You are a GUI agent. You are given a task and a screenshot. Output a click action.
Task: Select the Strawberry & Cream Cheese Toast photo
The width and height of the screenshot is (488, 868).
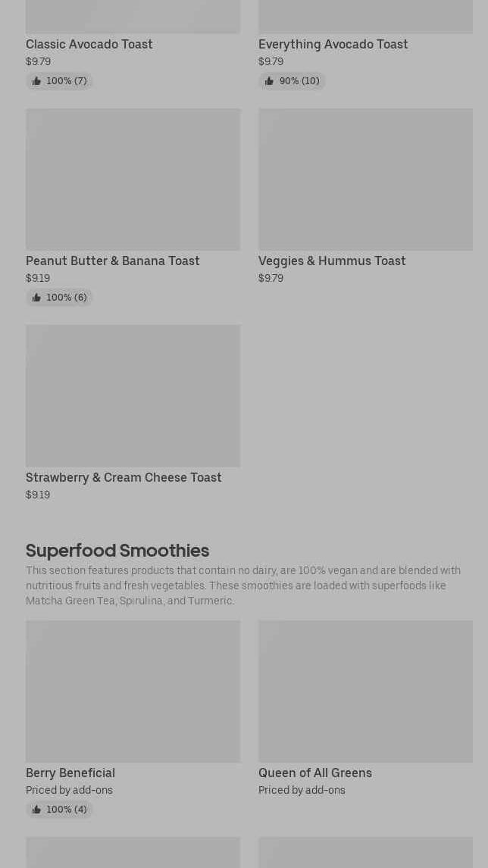133,395
